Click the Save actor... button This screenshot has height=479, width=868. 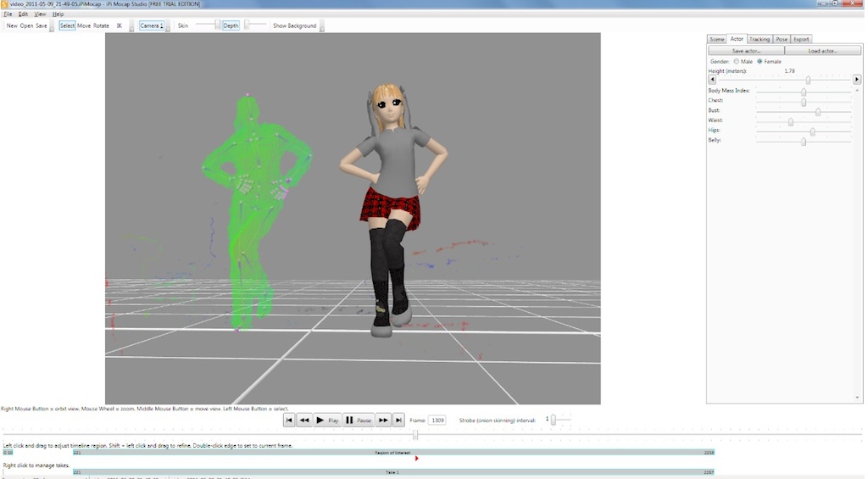(746, 51)
